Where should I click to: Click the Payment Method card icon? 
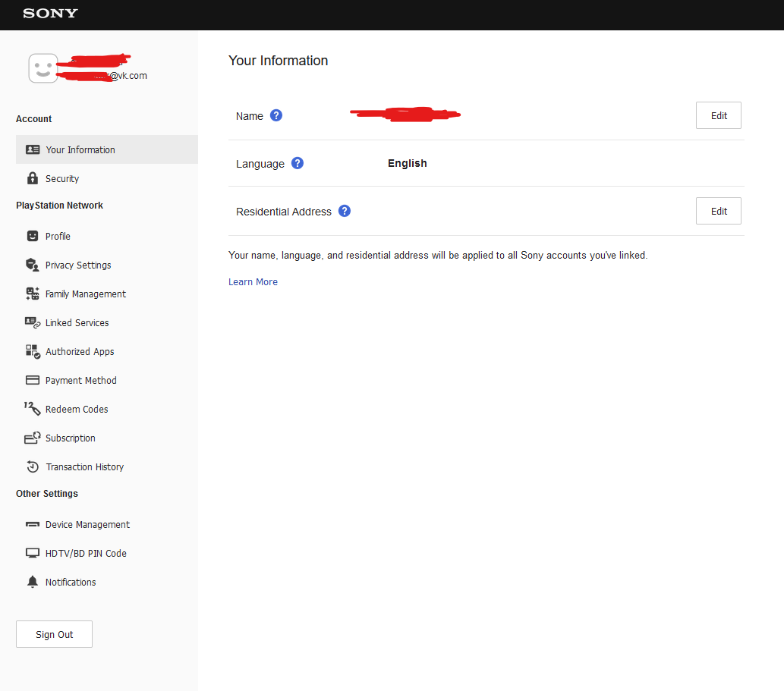33,380
